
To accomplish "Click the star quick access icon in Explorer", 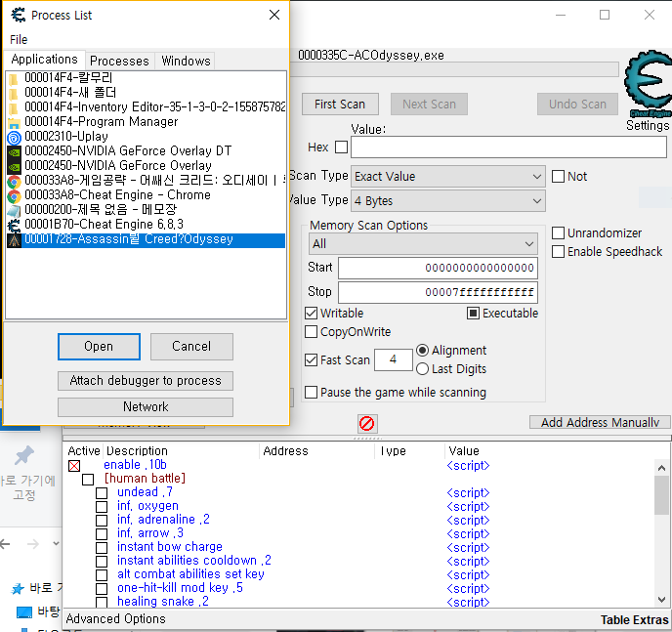I will pos(18,589).
